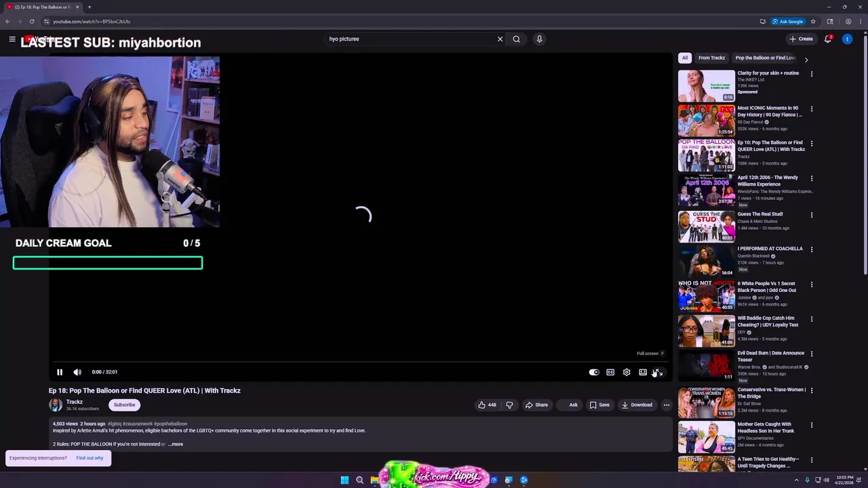Toggle the autoplay switch in player
This screenshot has height=488, width=868.
(x=594, y=372)
